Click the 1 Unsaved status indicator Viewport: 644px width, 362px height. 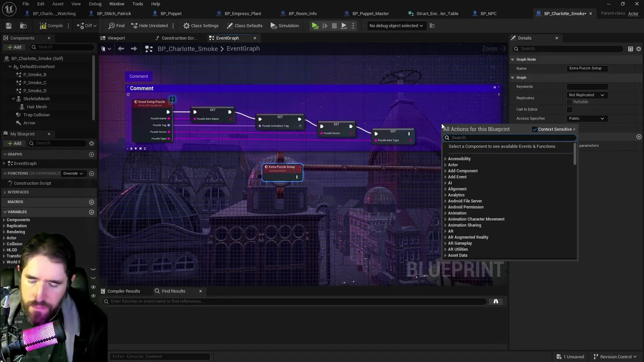[570, 356]
